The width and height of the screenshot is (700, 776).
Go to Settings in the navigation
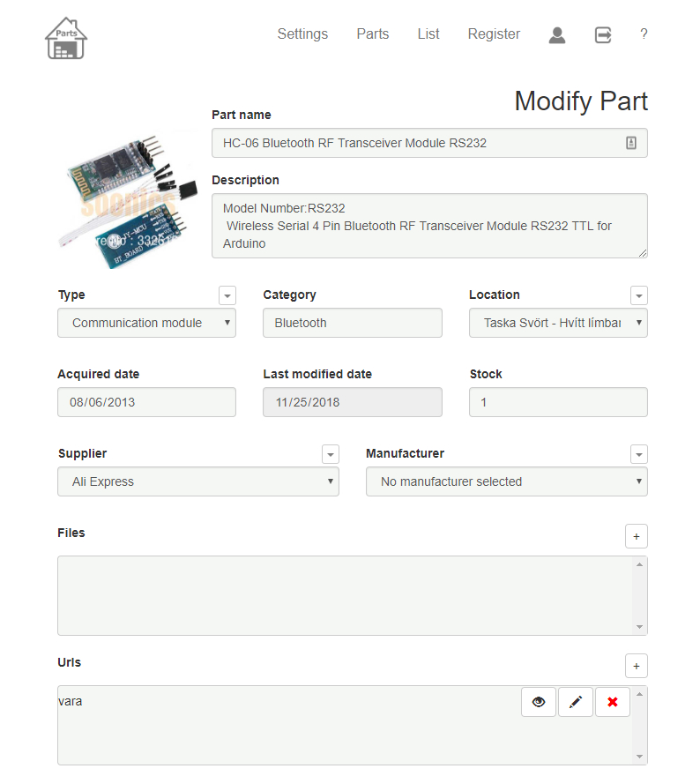tap(302, 34)
